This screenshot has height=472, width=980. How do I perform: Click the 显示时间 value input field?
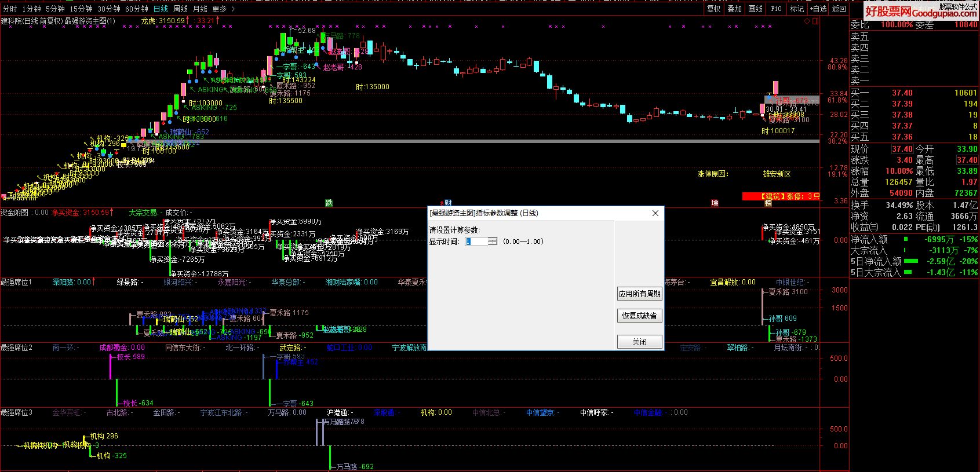pyautogui.click(x=476, y=242)
